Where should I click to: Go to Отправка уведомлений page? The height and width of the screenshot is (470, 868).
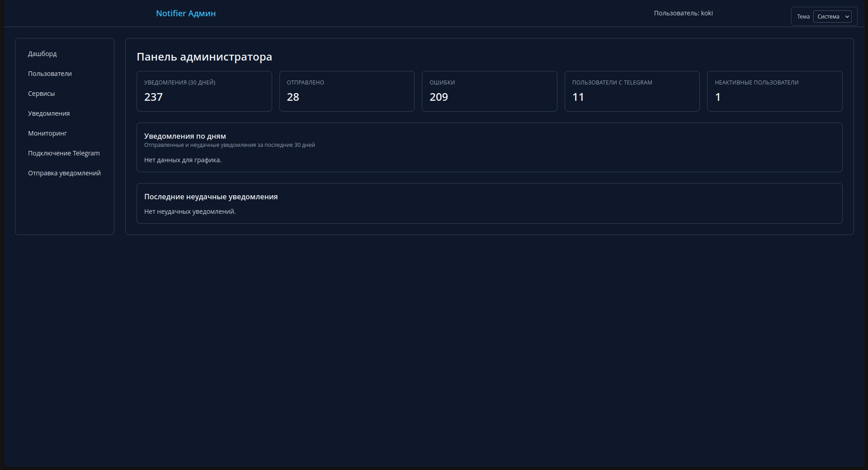pos(64,173)
